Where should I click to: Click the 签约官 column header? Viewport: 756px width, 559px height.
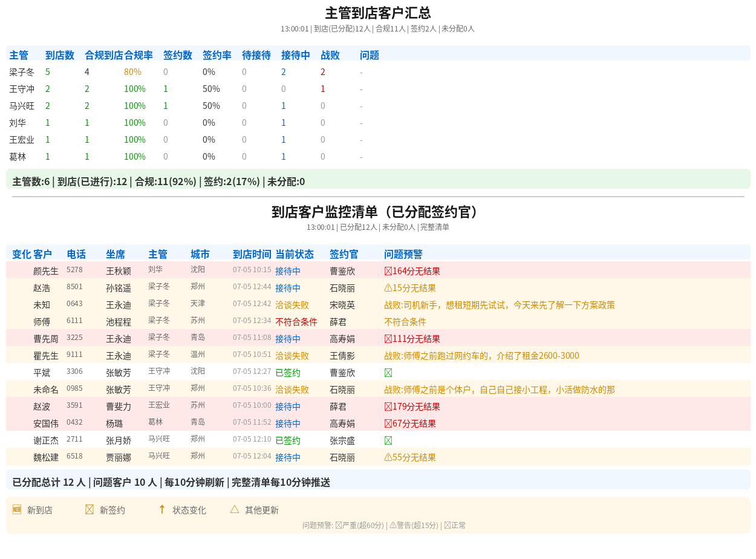344,254
